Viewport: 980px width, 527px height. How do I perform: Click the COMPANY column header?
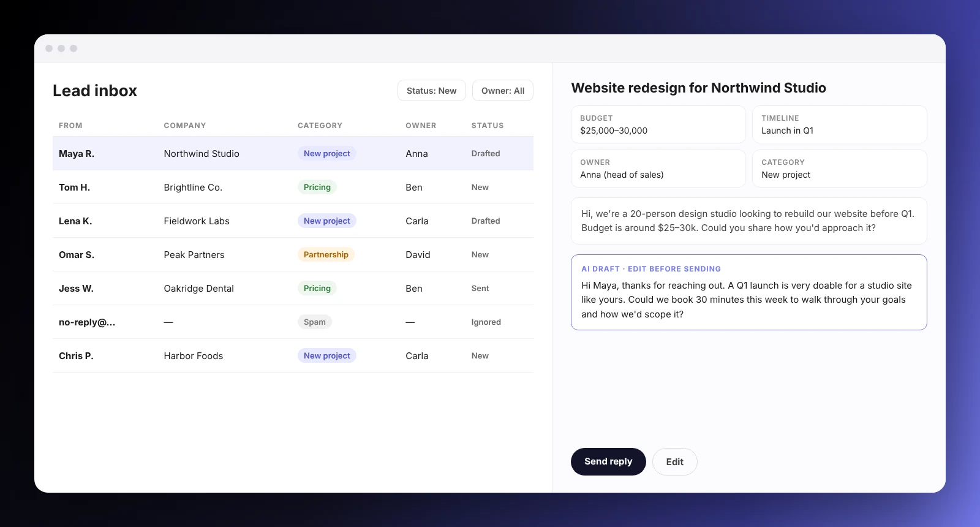[x=185, y=126]
